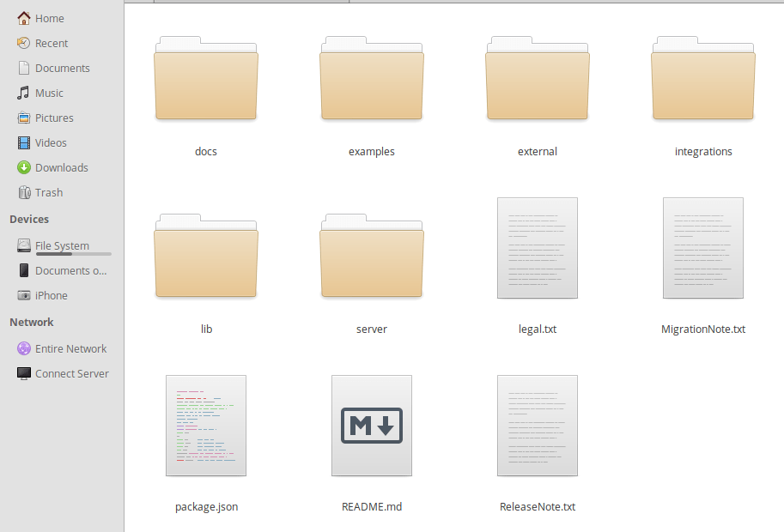784x532 pixels.
Task: Click the MigrationNote.txt file icon
Action: [703, 248]
